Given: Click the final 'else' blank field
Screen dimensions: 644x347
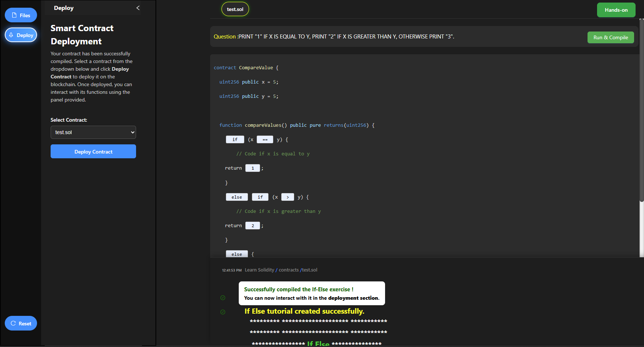Looking at the screenshot, I should 237,254.
